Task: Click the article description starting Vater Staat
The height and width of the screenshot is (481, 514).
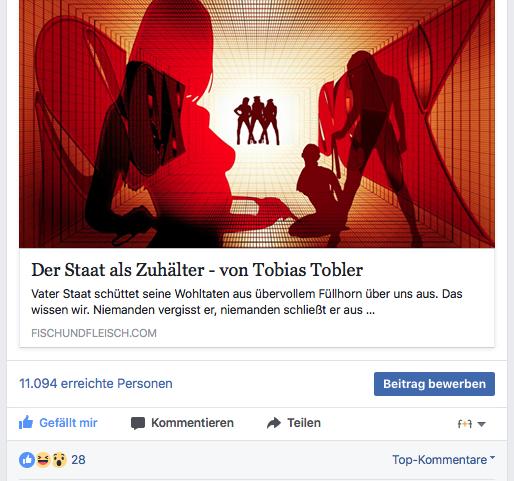Action: click(x=247, y=302)
